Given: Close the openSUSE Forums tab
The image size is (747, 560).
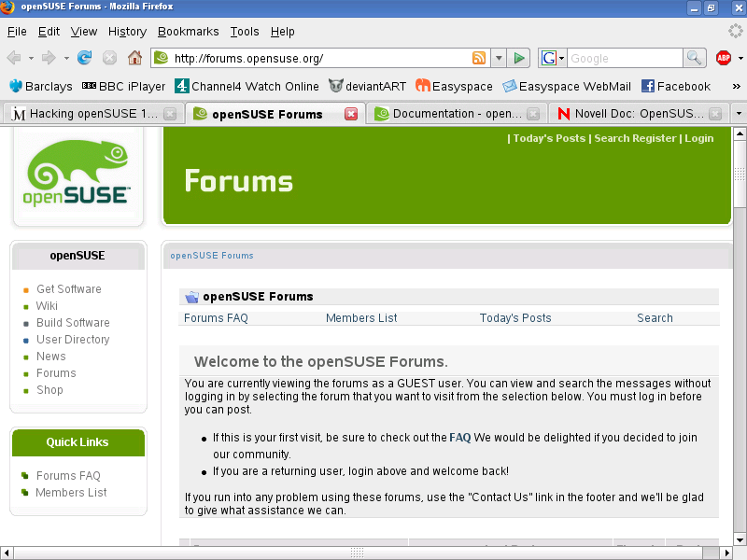Looking at the screenshot, I should coord(351,114).
